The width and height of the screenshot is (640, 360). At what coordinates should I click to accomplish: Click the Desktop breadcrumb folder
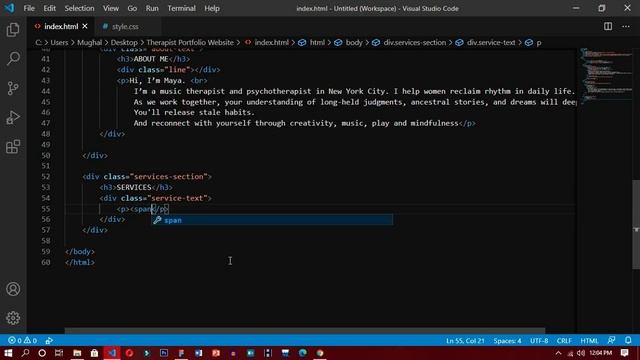tap(124, 42)
